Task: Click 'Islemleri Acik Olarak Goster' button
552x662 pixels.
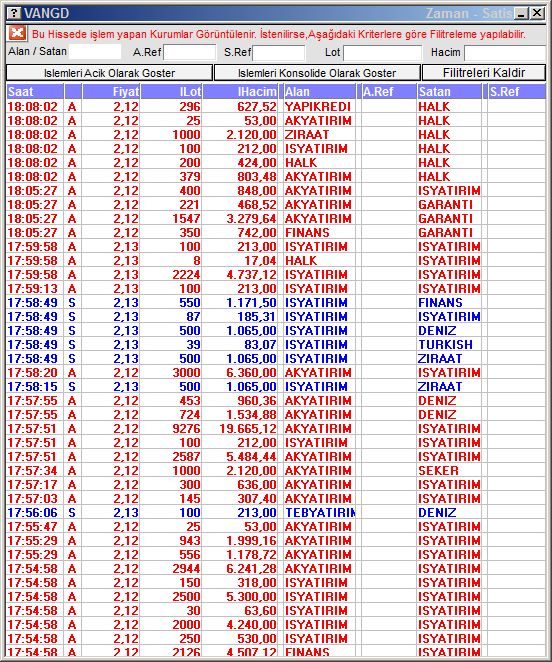Action: click(x=109, y=73)
